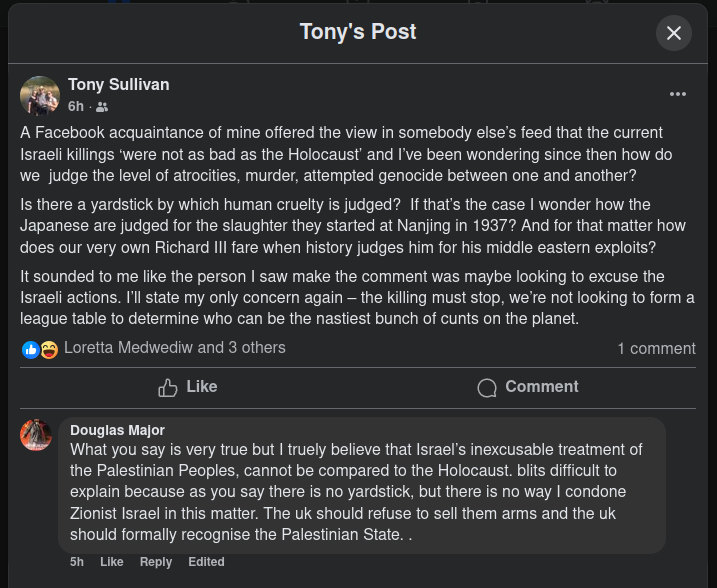Click the speech bubble comment icon
The height and width of the screenshot is (588, 717).
(x=487, y=388)
